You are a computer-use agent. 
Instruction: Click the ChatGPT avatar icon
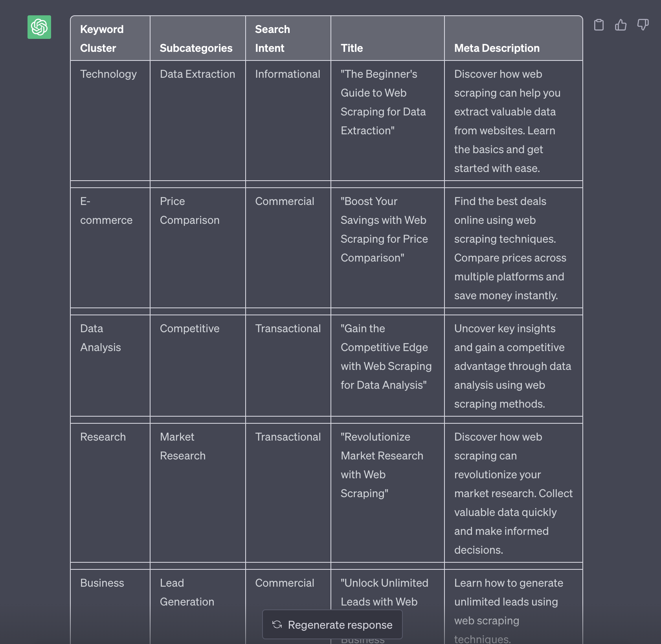click(39, 27)
